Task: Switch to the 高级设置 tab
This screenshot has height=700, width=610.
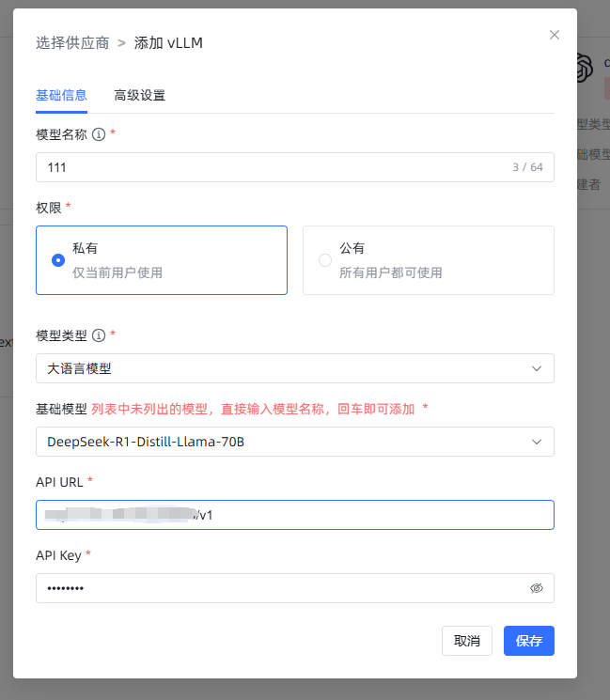Action: pos(139,95)
